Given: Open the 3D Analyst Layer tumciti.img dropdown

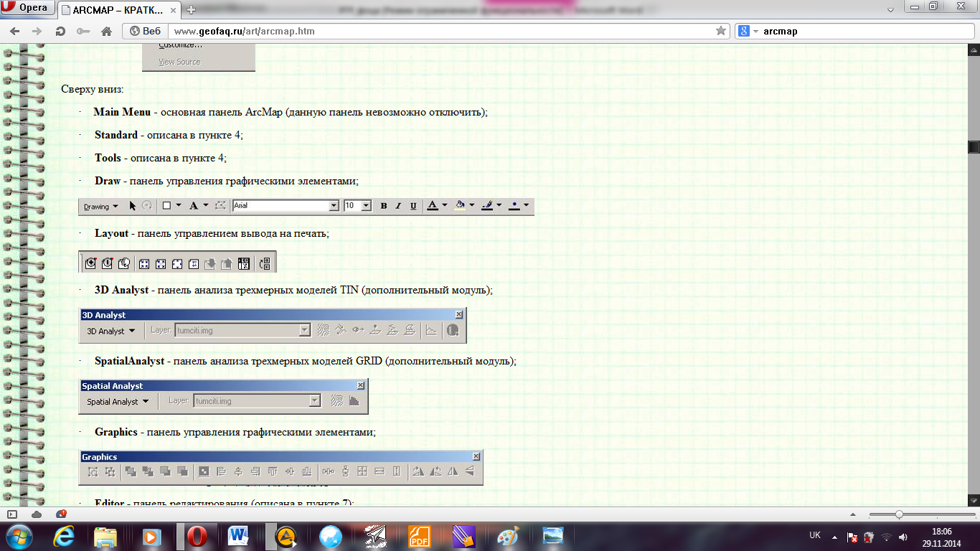Looking at the screenshot, I should point(304,331).
